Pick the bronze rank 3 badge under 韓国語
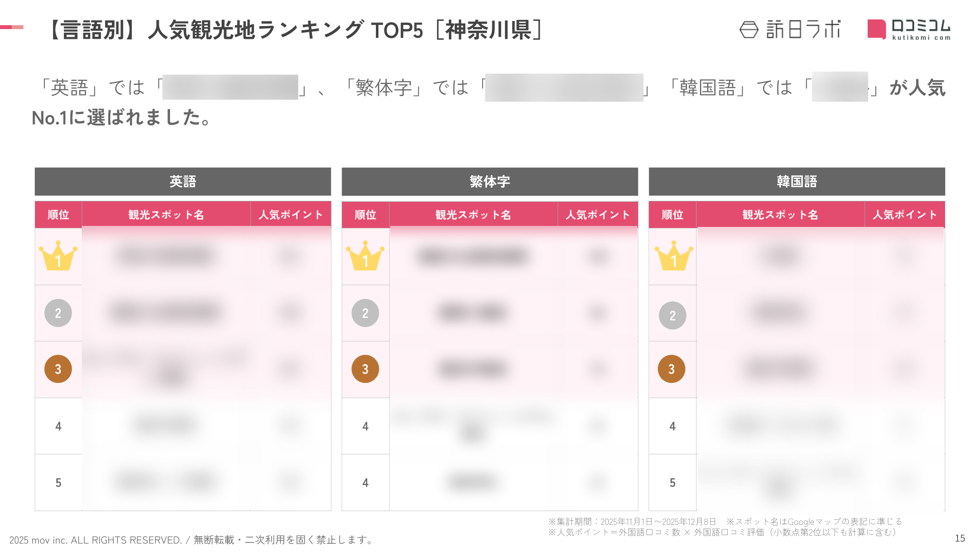 point(672,369)
